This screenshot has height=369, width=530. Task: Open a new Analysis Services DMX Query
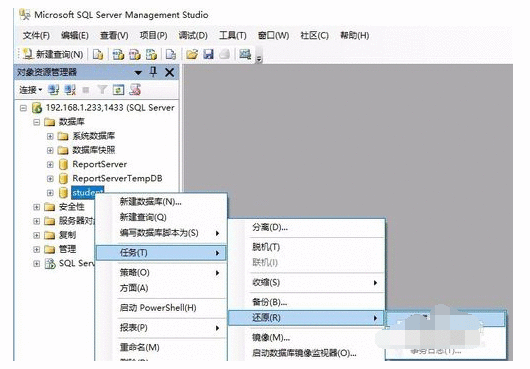135,54
